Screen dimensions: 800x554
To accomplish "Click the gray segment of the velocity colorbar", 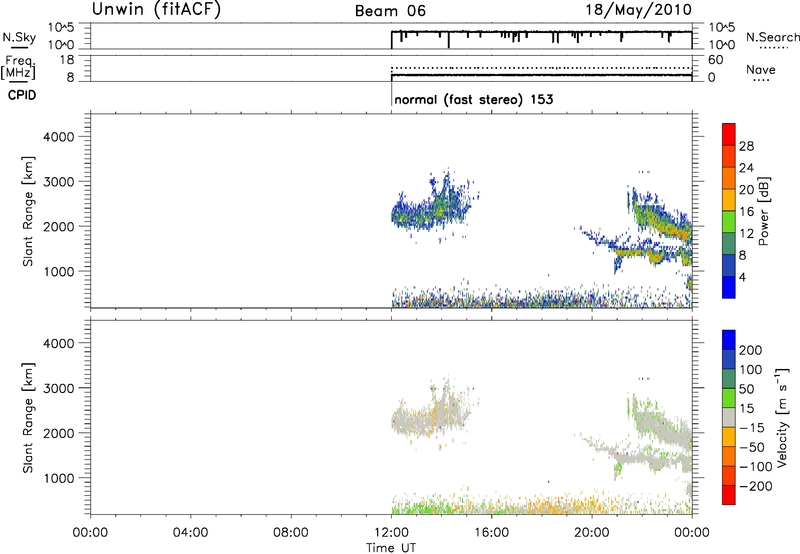I will pyautogui.click(x=729, y=417).
